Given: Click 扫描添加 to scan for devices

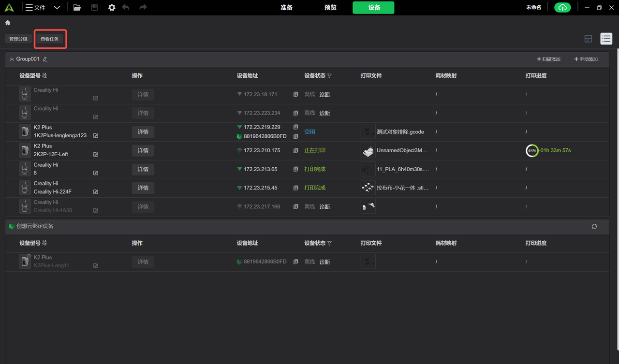Looking at the screenshot, I should [548, 59].
